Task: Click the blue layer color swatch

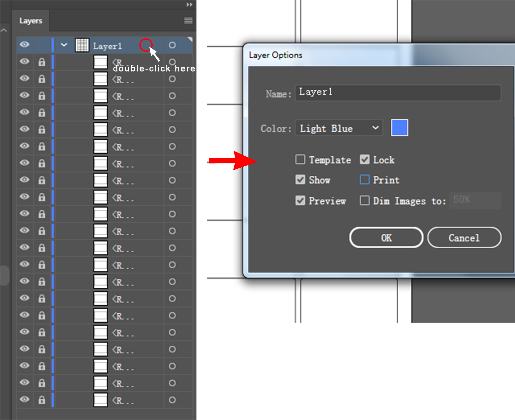Action: point(399,127)
